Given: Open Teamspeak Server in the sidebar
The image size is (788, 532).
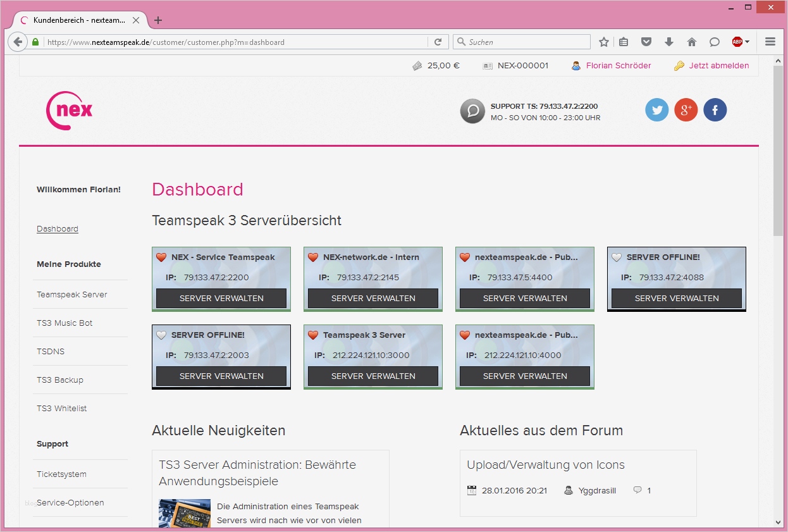Looking at the screenshot, I should (72, 295).
